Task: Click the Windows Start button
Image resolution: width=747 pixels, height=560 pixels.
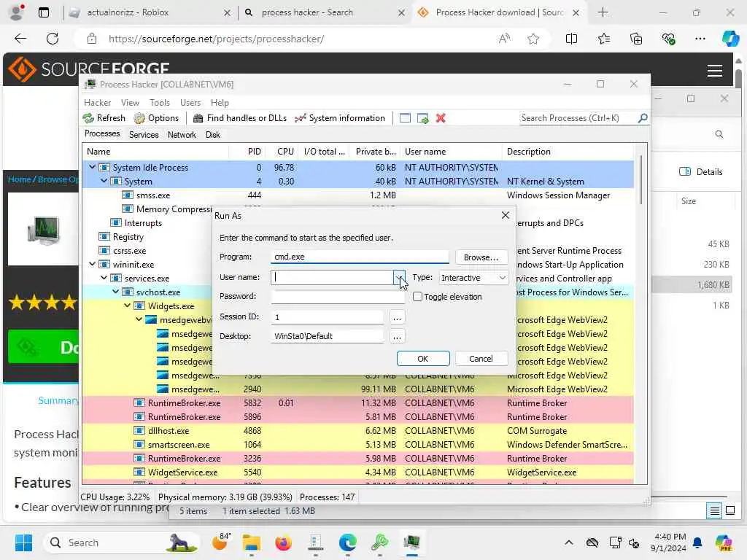Action: 23,542
